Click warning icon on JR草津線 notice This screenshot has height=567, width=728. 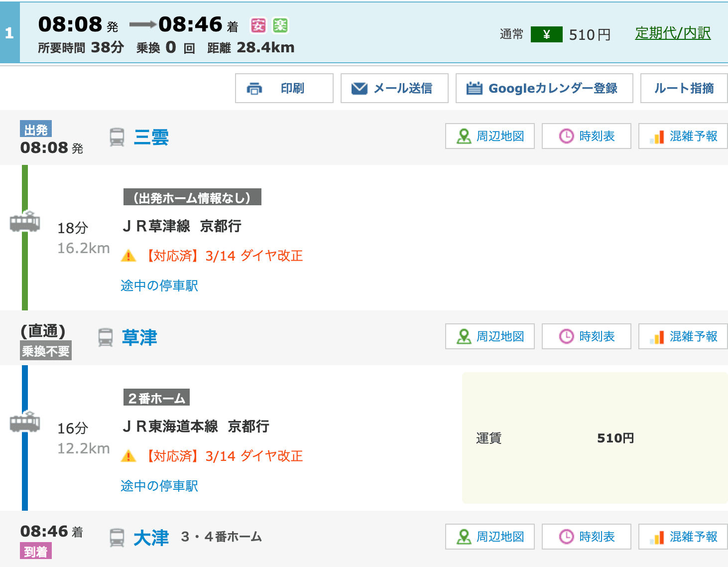(128, 256)
